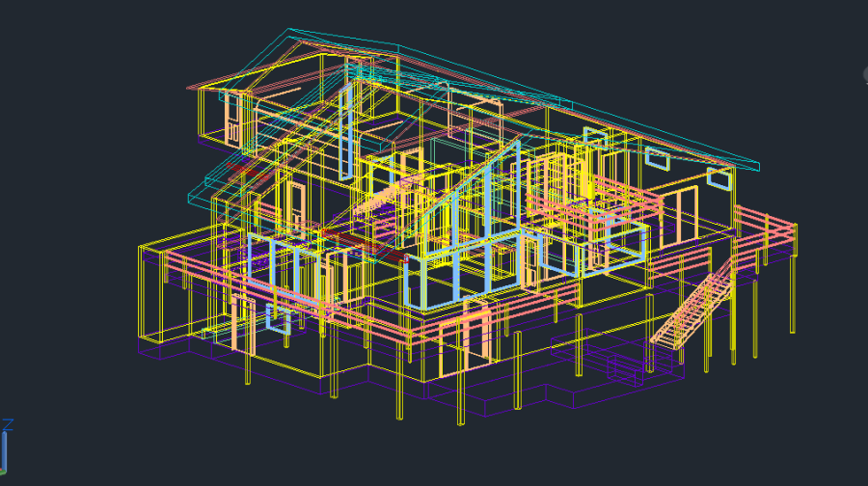Click the blue Z axis of the UCS icon

[x=5, y=445]
